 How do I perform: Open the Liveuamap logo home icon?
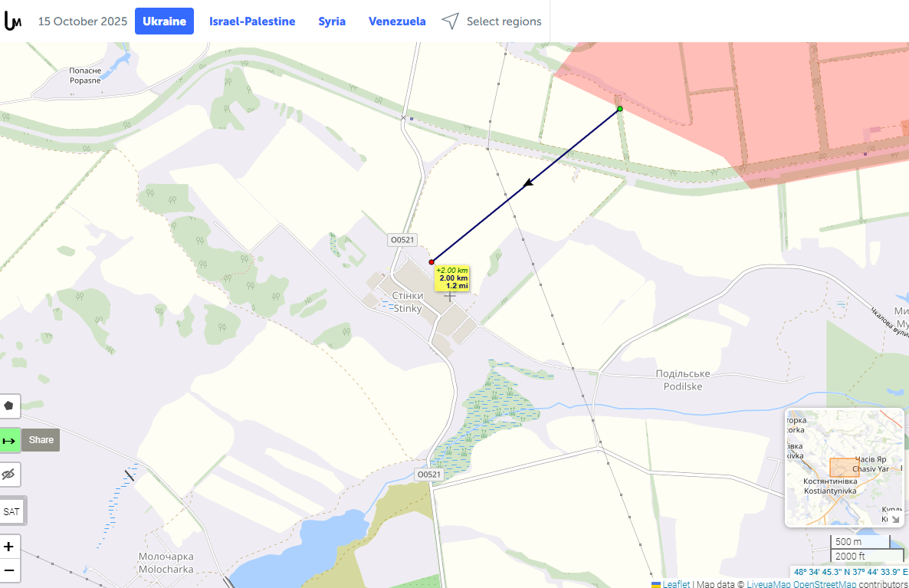(13, 21)
